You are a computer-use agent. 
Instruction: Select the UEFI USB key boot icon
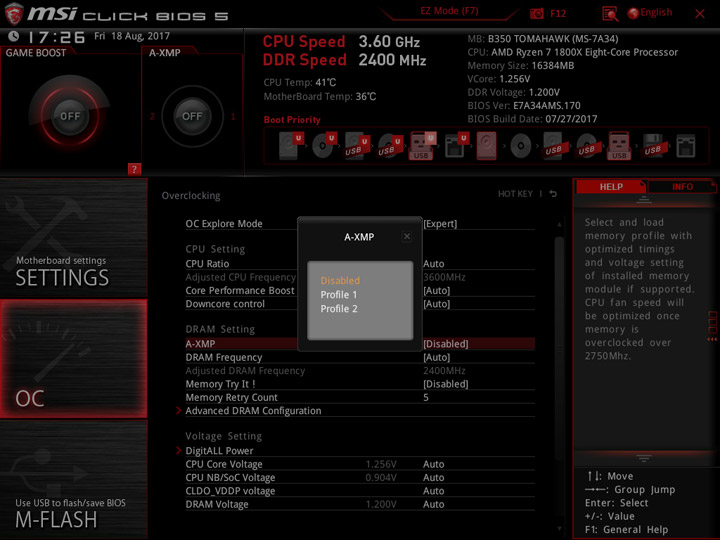[422, 146]
